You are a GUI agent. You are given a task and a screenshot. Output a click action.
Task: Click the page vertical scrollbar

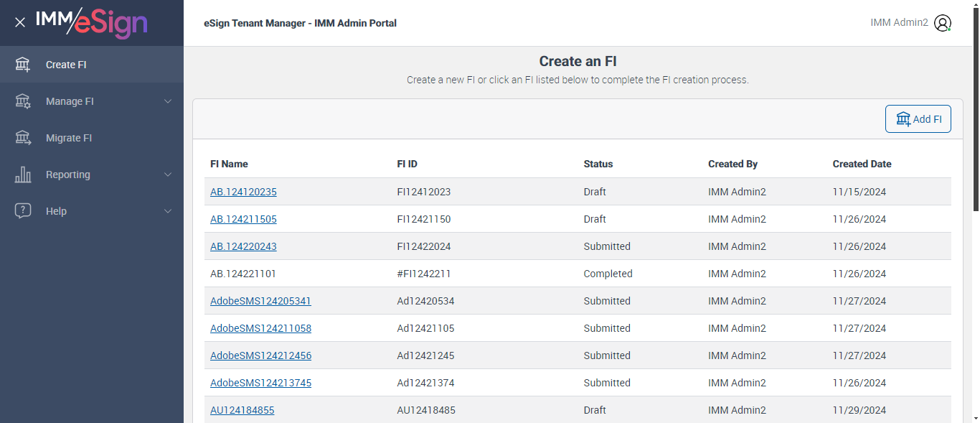[x=976, y=108]
